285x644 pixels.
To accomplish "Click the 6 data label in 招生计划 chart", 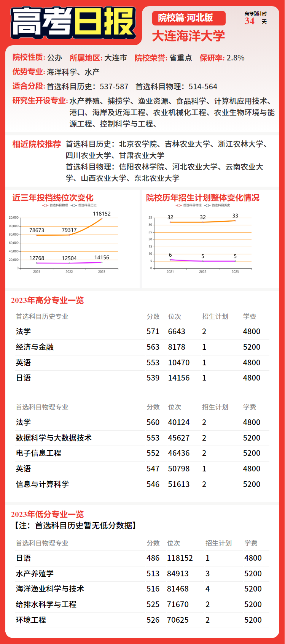I will click(170, 255).
